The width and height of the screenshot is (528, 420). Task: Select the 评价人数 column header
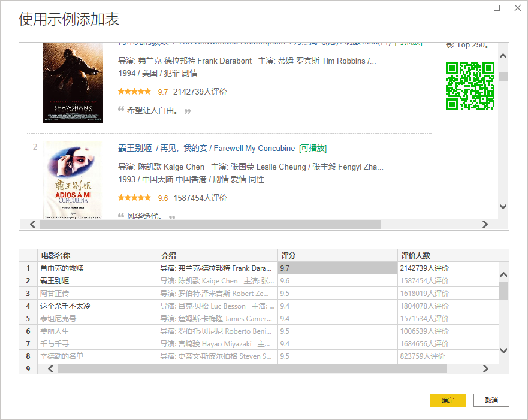[x=447, y=255]
